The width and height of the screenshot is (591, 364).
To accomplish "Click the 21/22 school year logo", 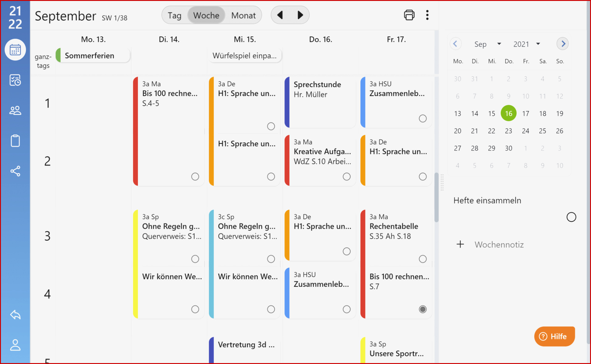I will click(15, 17).
